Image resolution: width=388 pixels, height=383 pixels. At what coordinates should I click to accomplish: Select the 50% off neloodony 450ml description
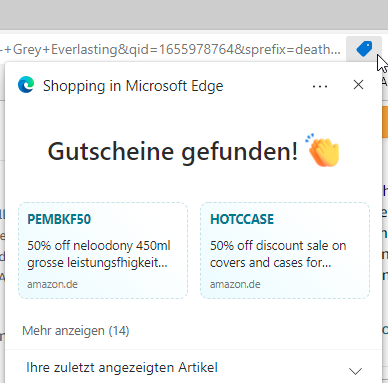[99, 254]
